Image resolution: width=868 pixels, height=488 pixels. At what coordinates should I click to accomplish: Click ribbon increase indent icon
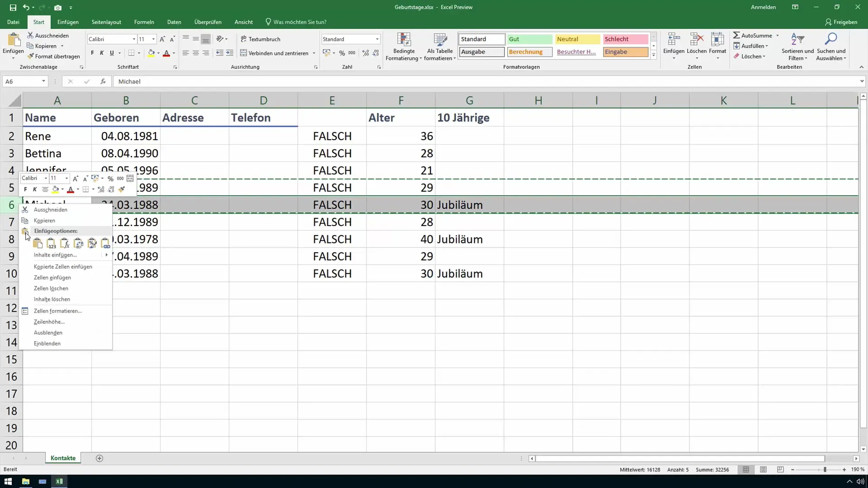click(230, 53)
